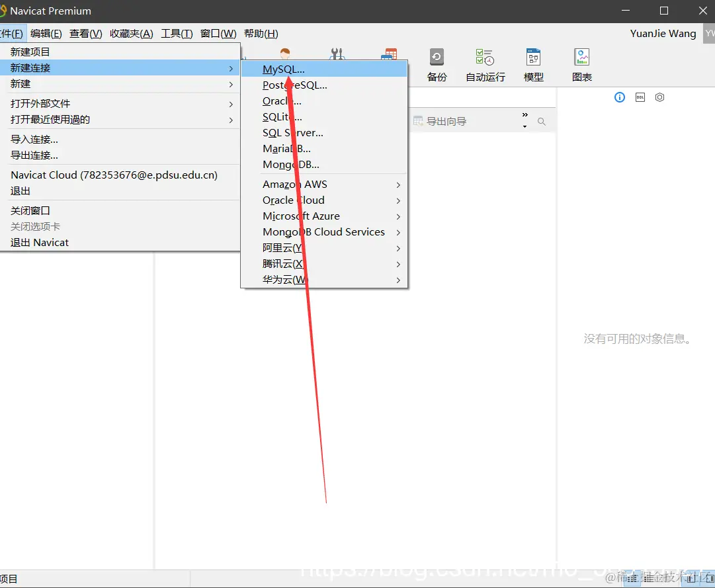Click the YuanJie Wang account name
The width and height of the screenshot is (715, 588).
point(663,34)
